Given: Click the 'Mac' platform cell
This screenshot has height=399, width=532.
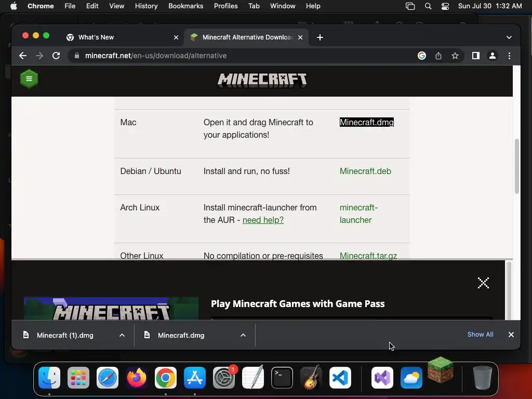Looking at the screenshot, I should pyautogui.click(x=128, y=123).
